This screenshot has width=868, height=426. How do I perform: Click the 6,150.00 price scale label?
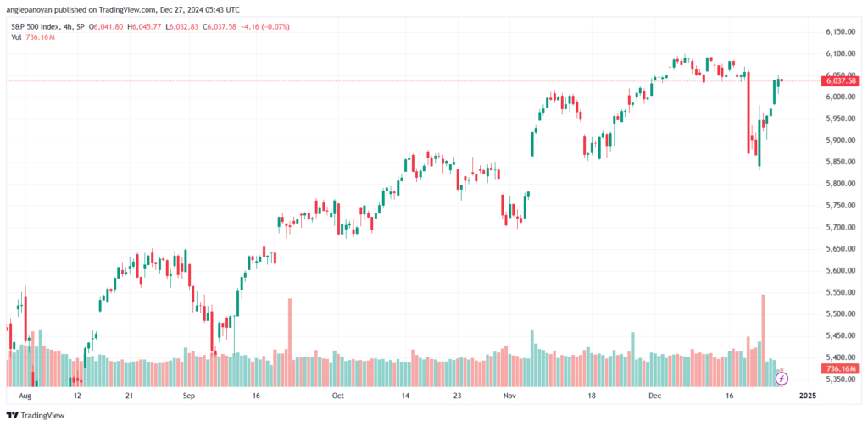point(839,32)
